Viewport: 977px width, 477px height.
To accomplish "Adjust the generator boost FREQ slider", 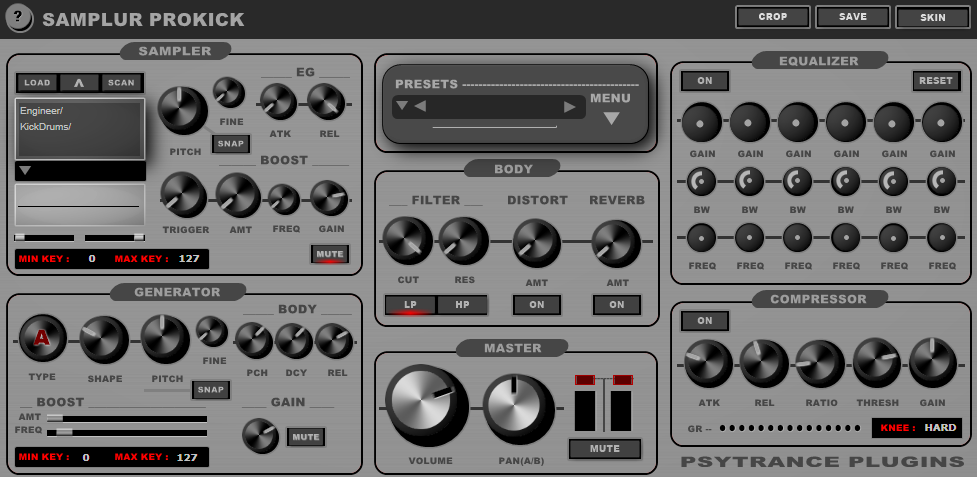I will point(126,432).
